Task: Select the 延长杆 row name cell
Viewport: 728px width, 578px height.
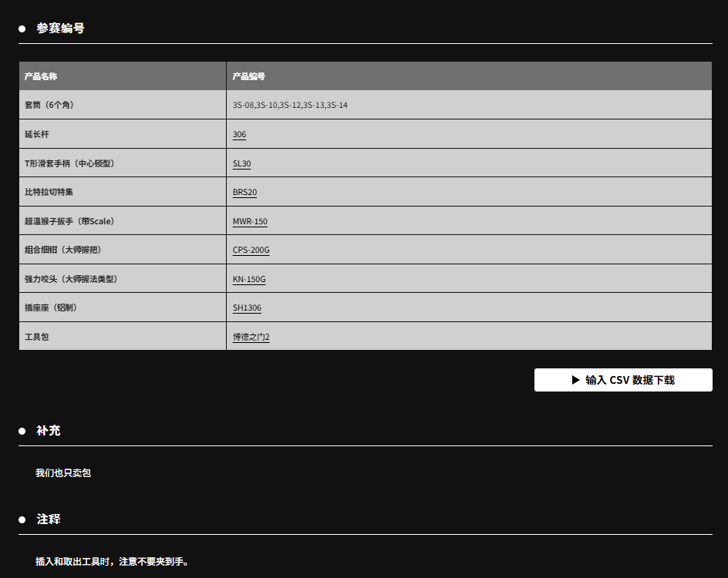Action: (36, 134)
